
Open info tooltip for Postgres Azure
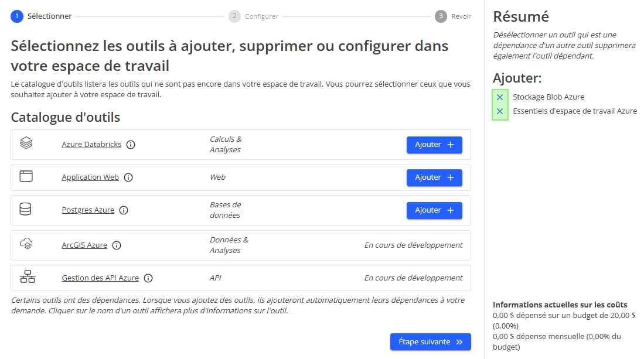click(x=124, y=210)
